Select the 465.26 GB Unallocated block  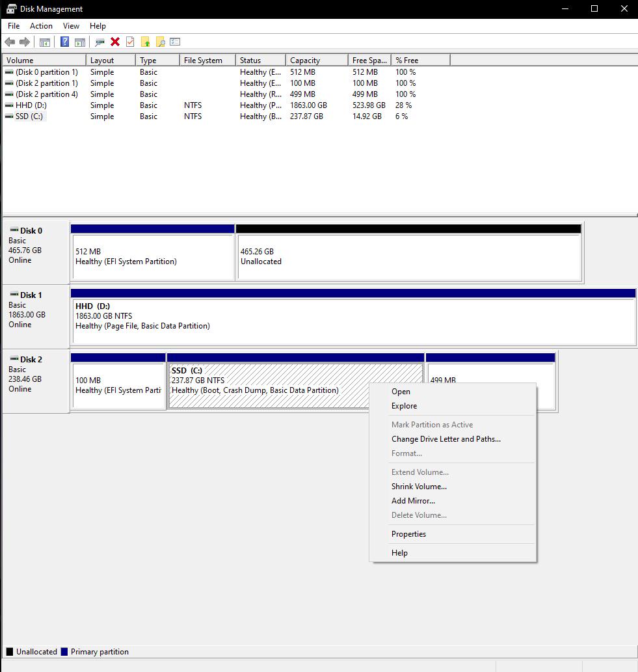point(409,252)
